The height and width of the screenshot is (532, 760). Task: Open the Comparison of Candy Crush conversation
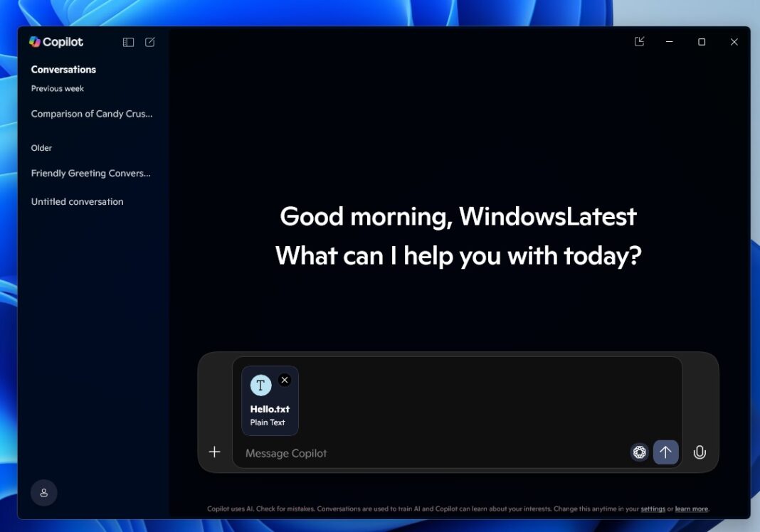pos(92,114)
